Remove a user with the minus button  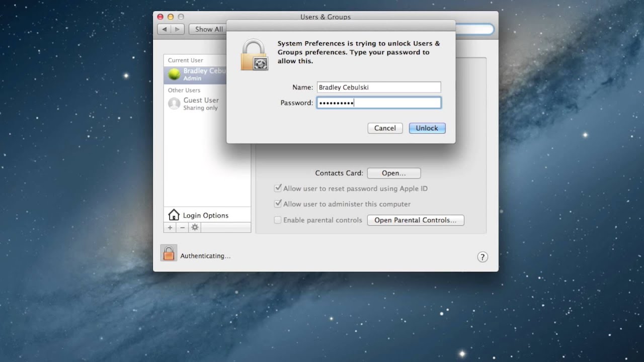[x=182, y=227]
